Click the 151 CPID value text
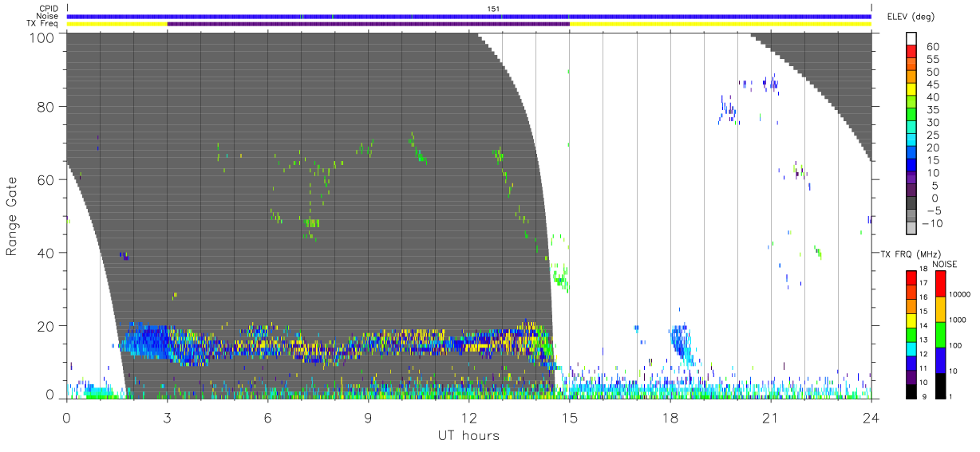Viewport: 980px width, 452px height. coord(495,9)
